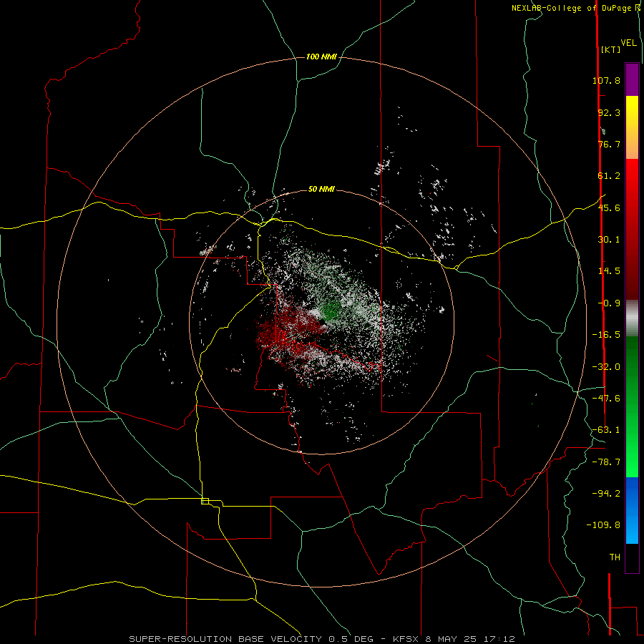Click SUPER-RESOLUTION BASE VELOCITY caption text
Image resolution: width=644 pixels, height=644 pixels.
(x=225, y=639)
